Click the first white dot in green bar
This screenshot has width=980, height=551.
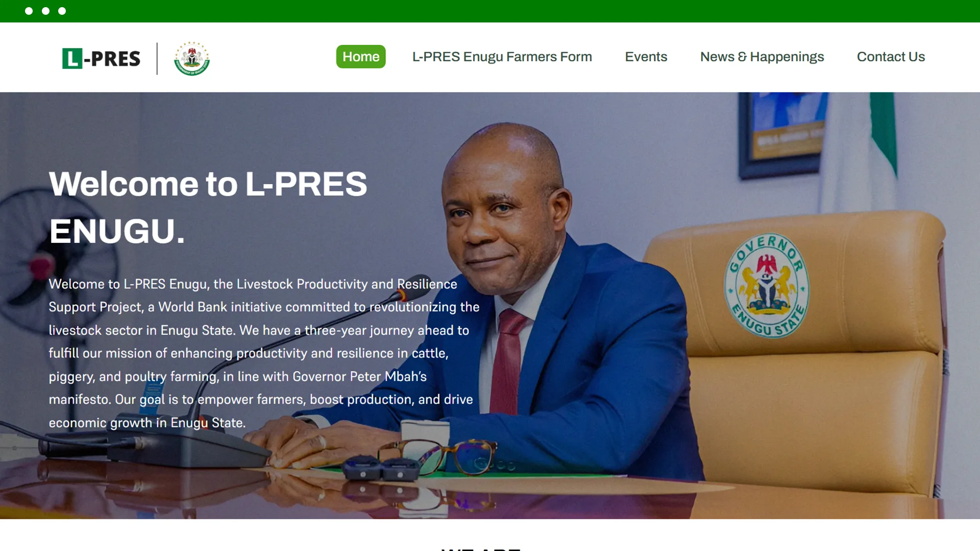point(29,11)
